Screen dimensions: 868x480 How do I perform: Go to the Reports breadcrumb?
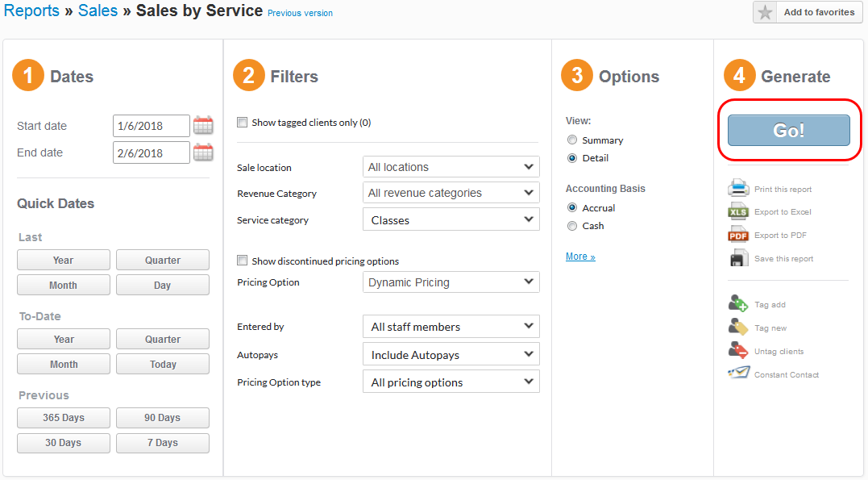point(31,10)
